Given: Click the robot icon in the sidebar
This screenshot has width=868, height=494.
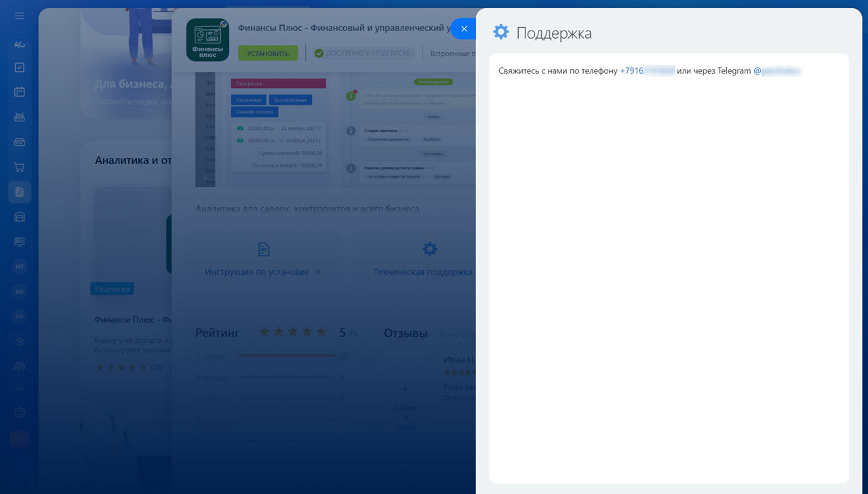Looking at the screenshot, I should tap(20, 117).
